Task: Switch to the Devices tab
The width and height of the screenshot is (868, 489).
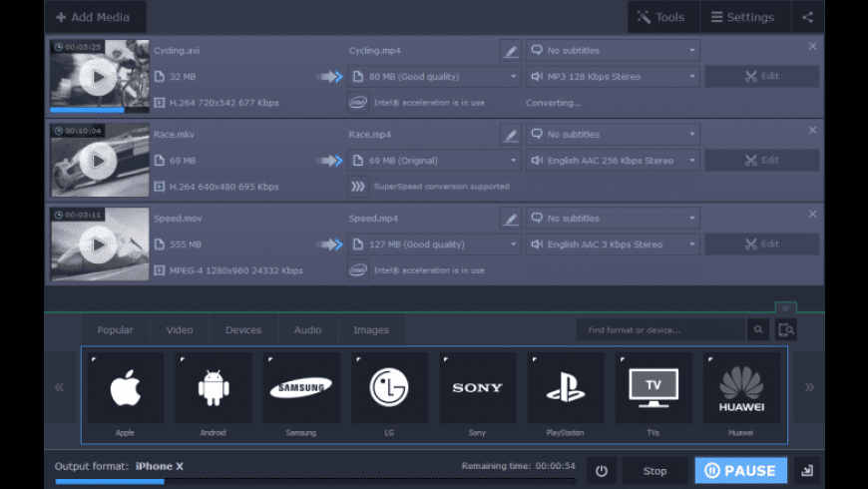Action: point(243,330)
